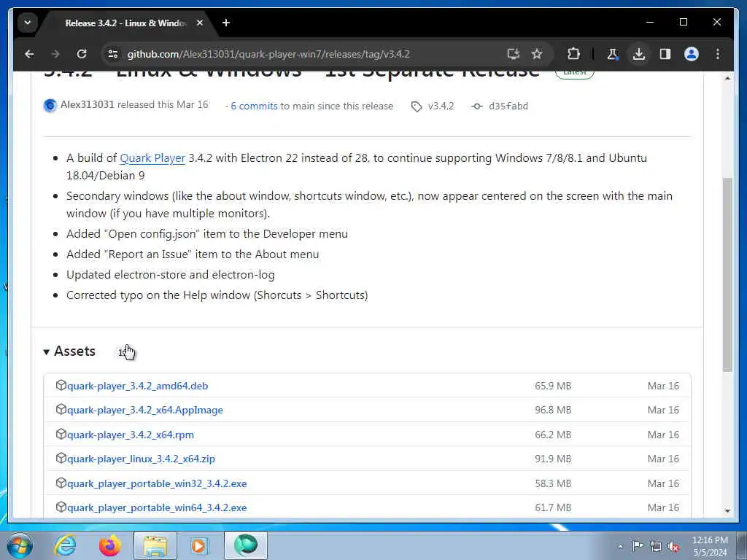
Task: Show browser downloads
Action: pyautogui.click(x=639, y=54)
